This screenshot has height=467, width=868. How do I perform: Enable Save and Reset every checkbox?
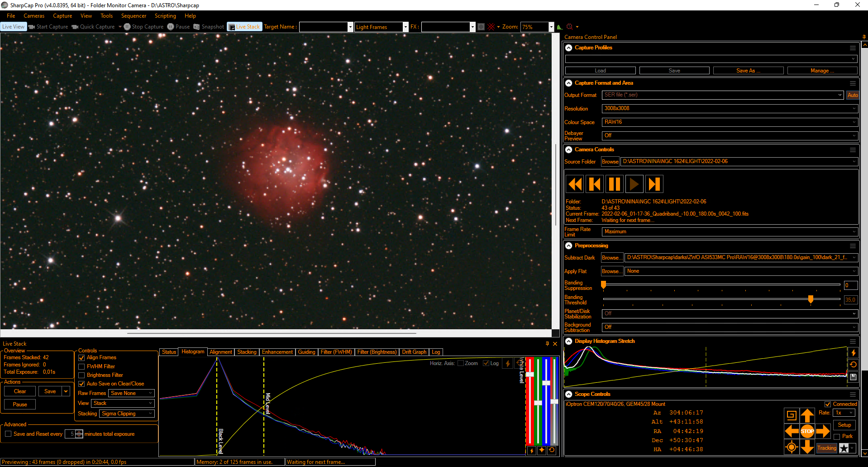point(8,434)
